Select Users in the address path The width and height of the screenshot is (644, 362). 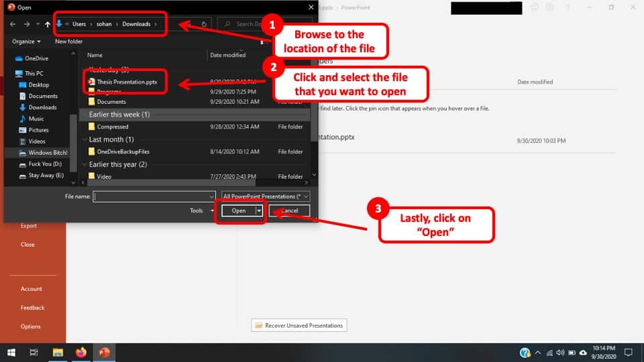(79, 24)
